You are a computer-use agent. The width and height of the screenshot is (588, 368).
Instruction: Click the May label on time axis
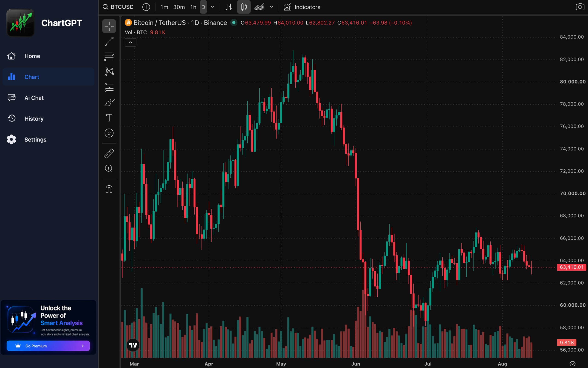coord(281,364)
